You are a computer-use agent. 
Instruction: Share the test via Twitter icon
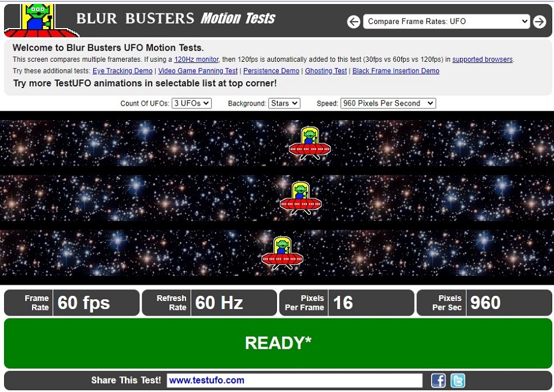(x=458, y=381)
